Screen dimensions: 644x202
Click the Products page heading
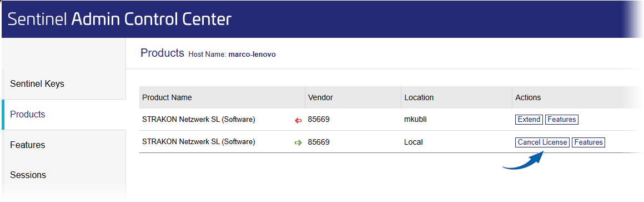pyautogui.click(x=162, y=53)
